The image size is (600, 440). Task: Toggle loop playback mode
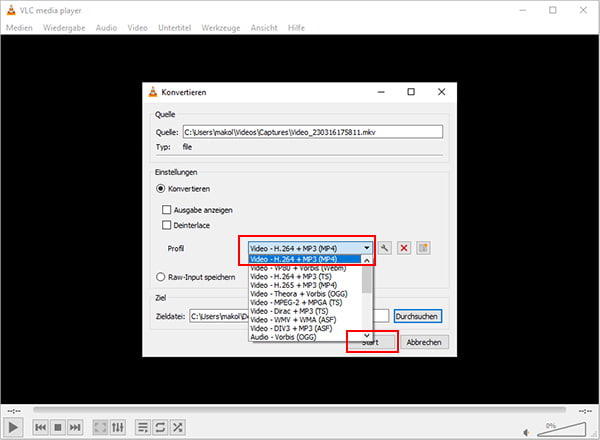point(160,427)
